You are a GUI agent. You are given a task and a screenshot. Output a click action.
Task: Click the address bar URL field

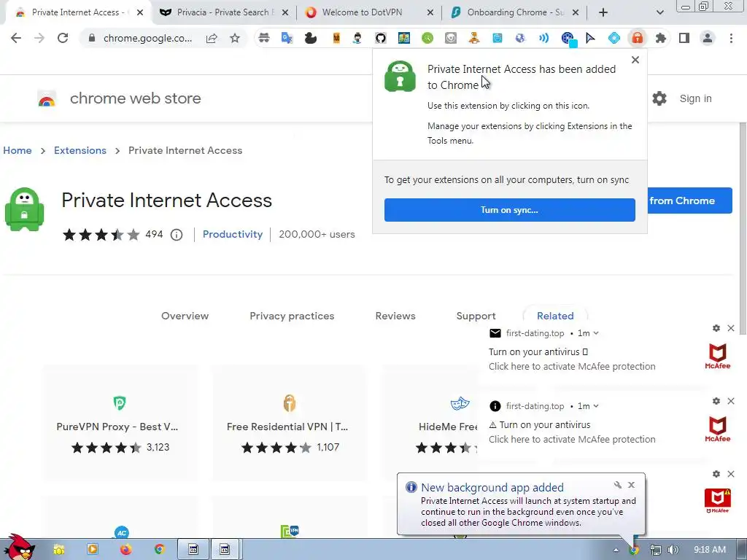(147, 38)
